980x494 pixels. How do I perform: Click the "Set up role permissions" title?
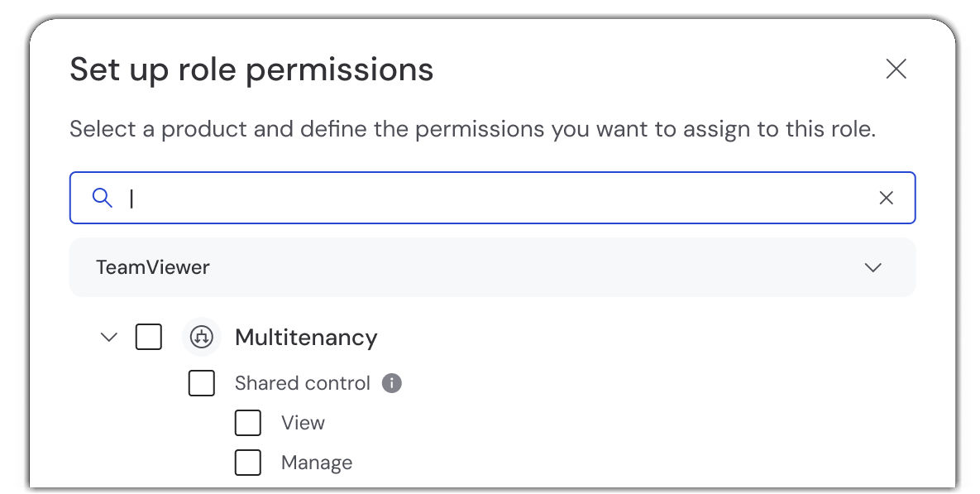click(251, 70)
